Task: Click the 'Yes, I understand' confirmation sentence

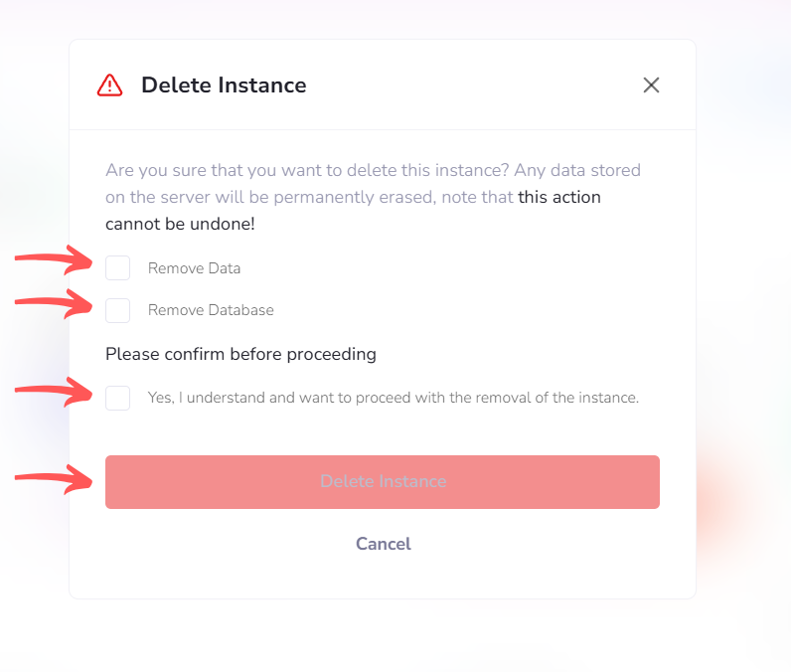Action: (394, 398)
